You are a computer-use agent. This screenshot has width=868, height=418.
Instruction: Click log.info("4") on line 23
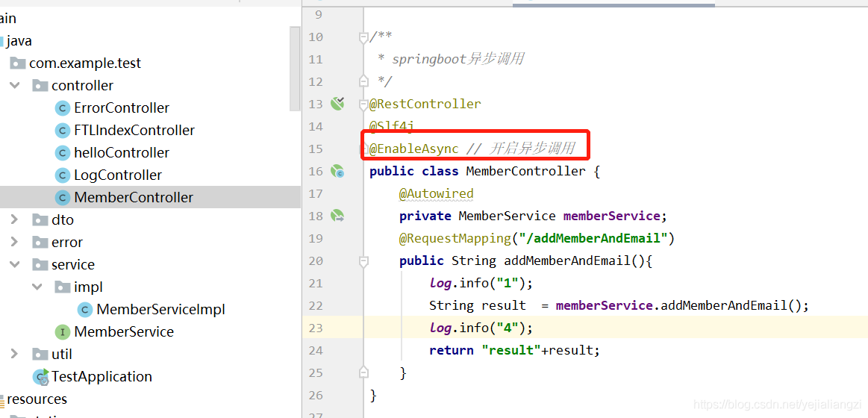481,328
